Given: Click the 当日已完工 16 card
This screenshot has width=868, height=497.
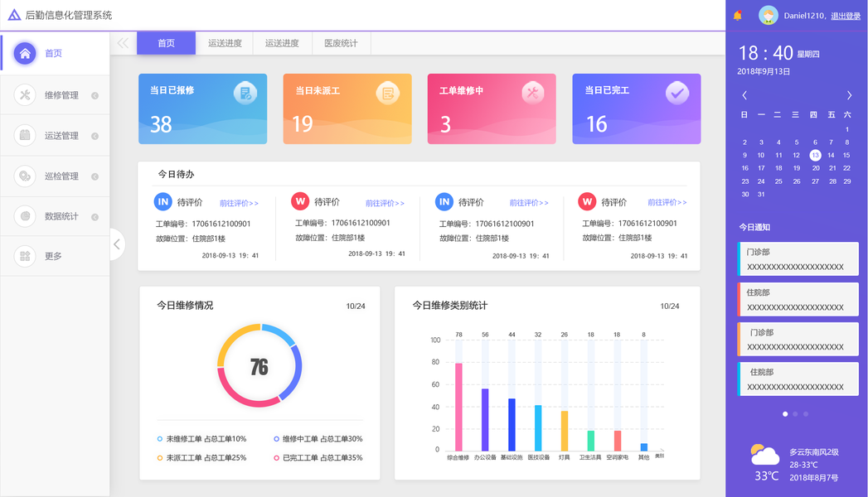Looking at the screenshot, I should click(637, 109).
